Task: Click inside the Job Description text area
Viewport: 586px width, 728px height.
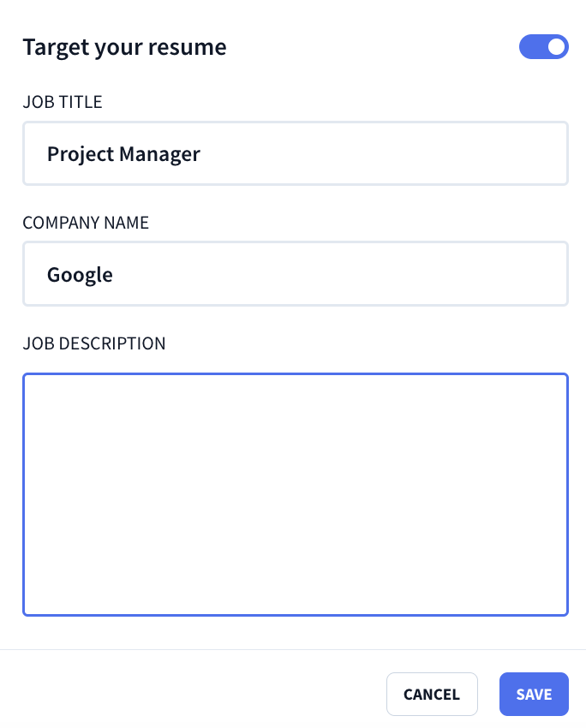Action: pos(296,492)
